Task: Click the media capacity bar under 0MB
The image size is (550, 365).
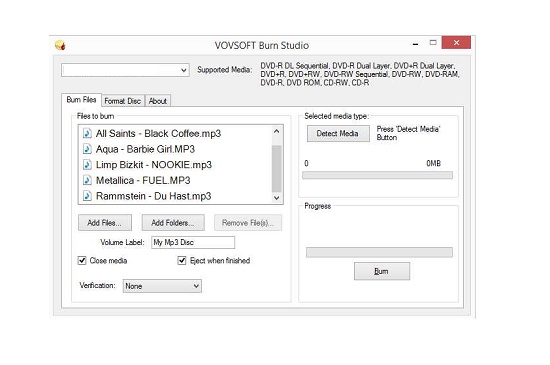Action: pos(377,175)
